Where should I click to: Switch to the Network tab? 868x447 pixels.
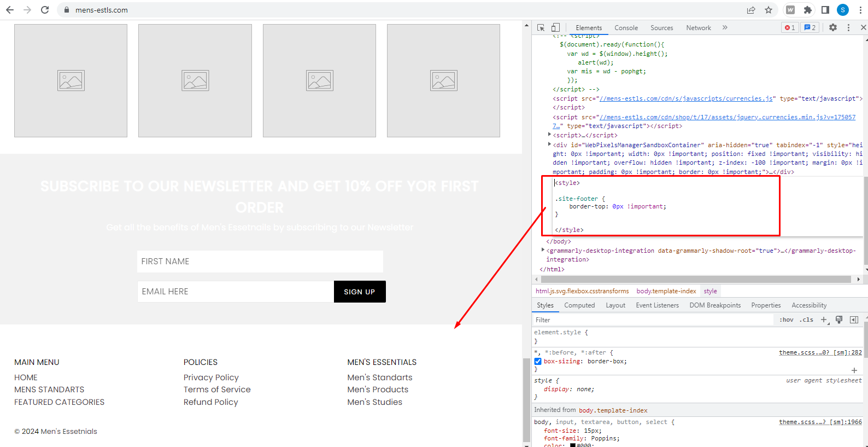coord(699,28)
